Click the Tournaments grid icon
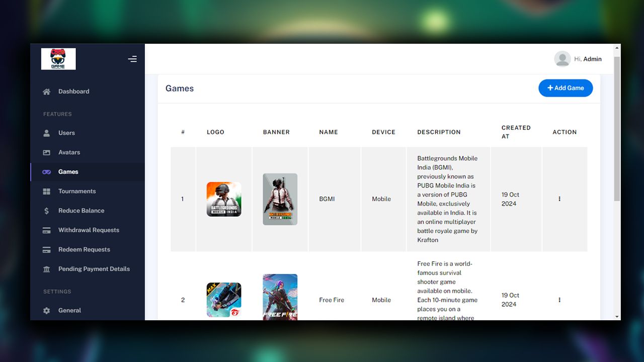Viewport: 644px width, 362px height. click(x=47, y=192)
